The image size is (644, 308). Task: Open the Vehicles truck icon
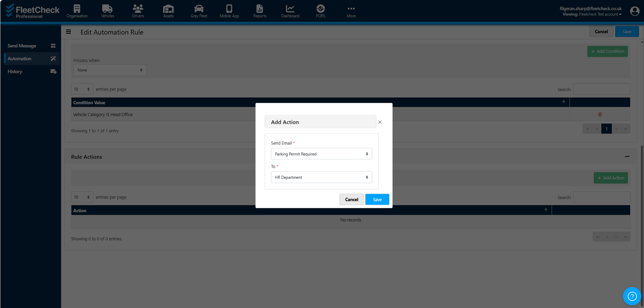coord(107,9)
